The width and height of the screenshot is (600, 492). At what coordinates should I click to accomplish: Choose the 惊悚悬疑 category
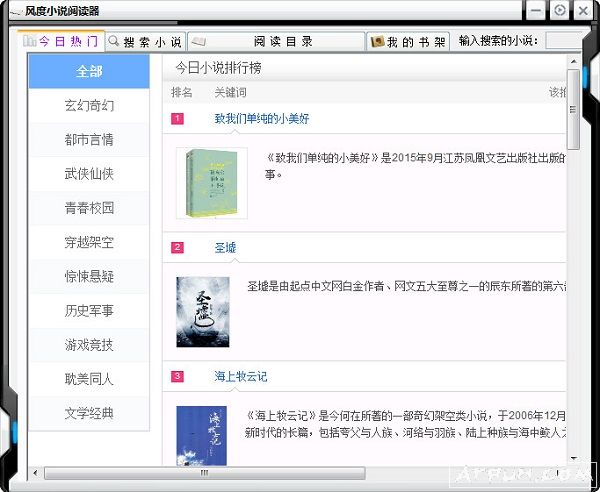tap(89, 276)
